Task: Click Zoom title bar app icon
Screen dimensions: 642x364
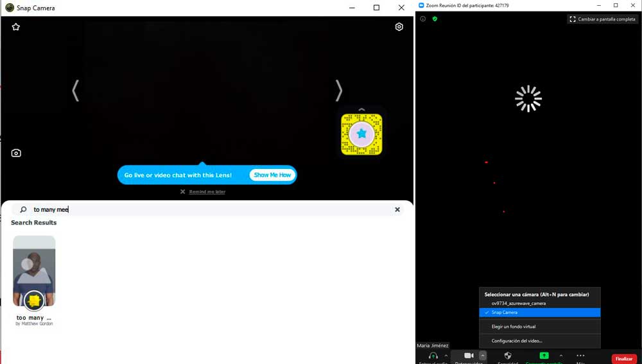Action: point(421,5)
